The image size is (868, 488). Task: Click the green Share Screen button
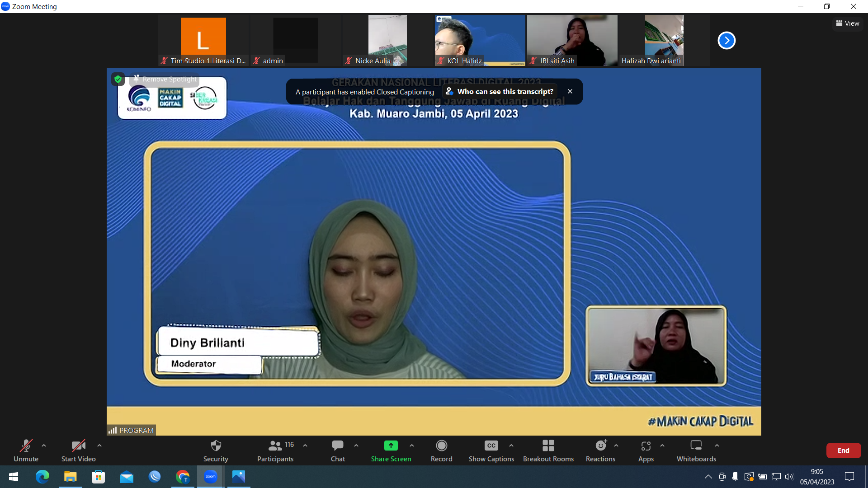(x=391, y=450)
